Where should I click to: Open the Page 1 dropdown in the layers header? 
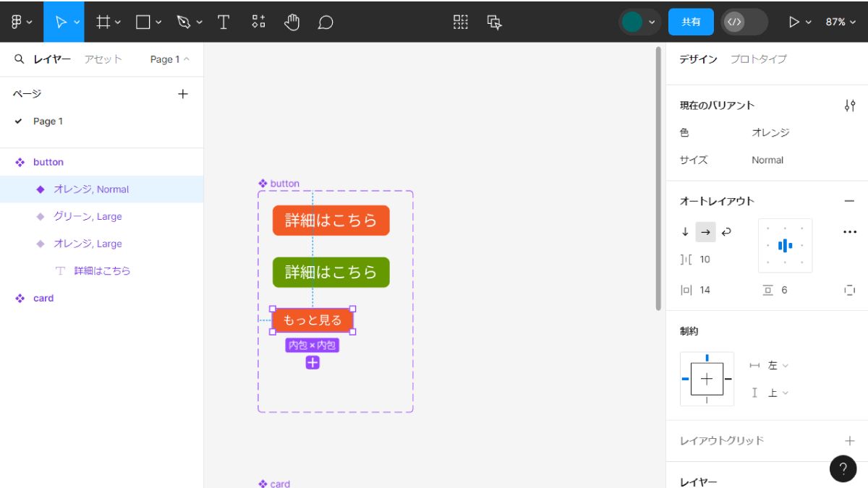(x=170, y=59)
